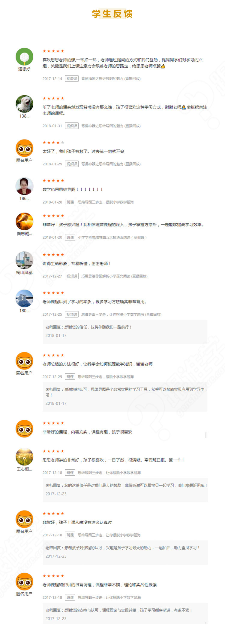
Task: Open course link 巧用思维导图解析小学语文阅读
Action: click(x=114, y=276)
